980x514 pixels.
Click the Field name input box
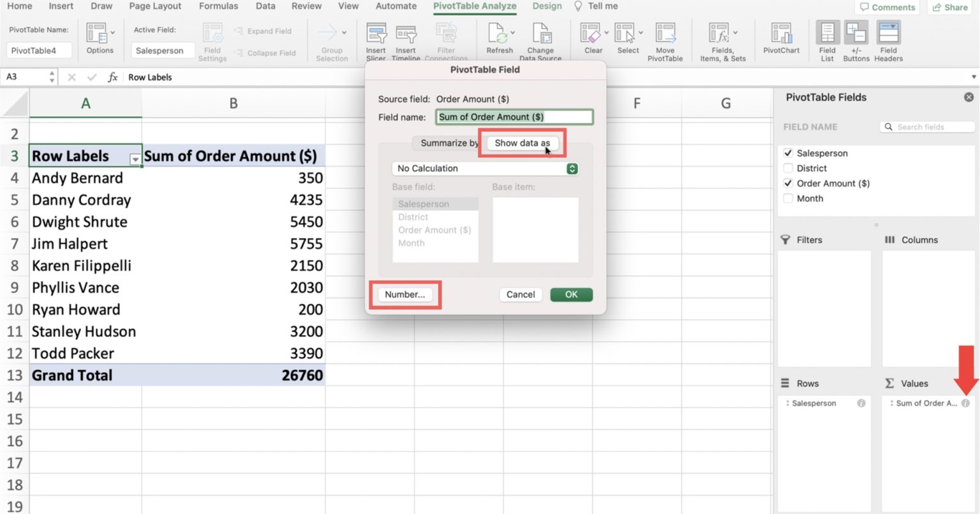click(514, 117)
